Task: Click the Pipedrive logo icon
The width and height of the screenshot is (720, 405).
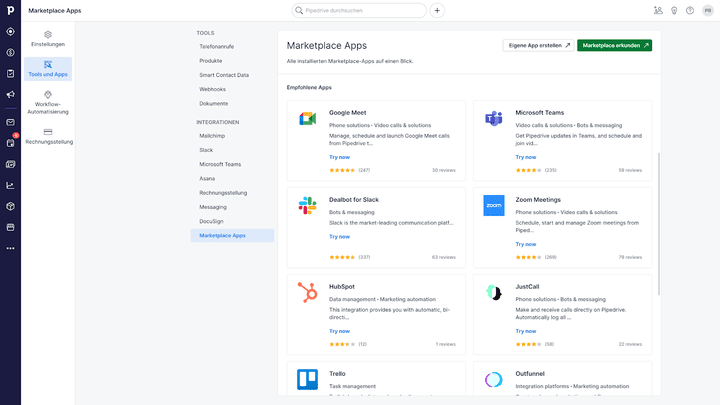Action: click(x=10, y=10)
